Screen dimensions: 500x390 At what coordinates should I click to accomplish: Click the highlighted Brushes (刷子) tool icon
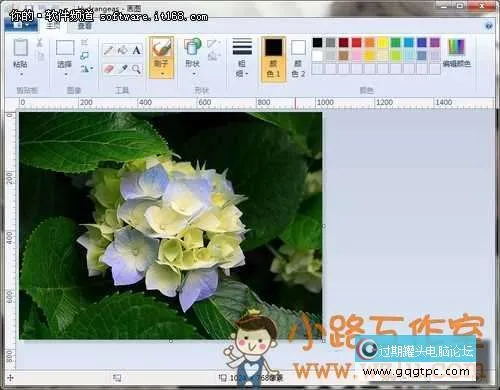pos(161,49)
